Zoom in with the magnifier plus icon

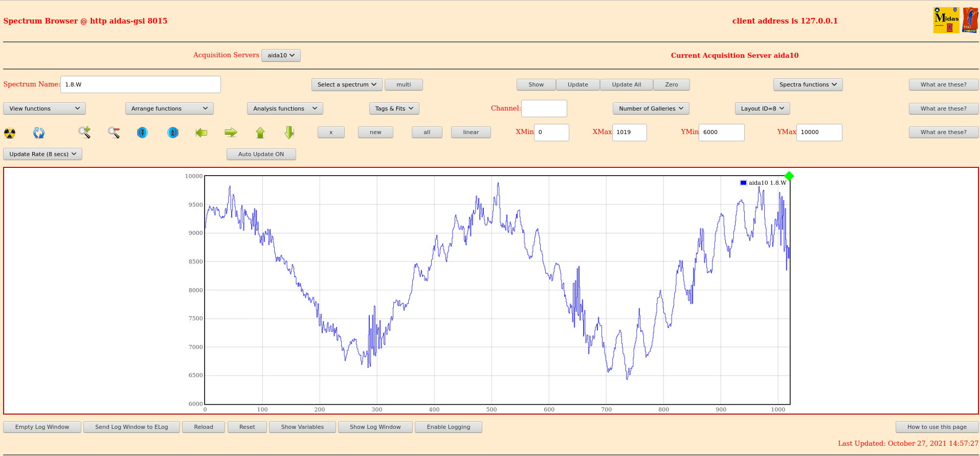coord(84,133)
